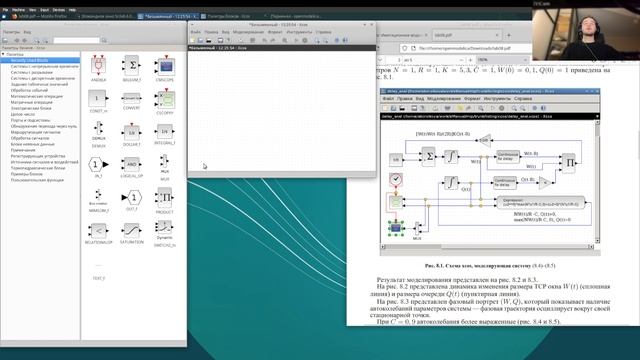
Task: Select Регистрирующие устройства palette
Action: click(x=38, y=156)
